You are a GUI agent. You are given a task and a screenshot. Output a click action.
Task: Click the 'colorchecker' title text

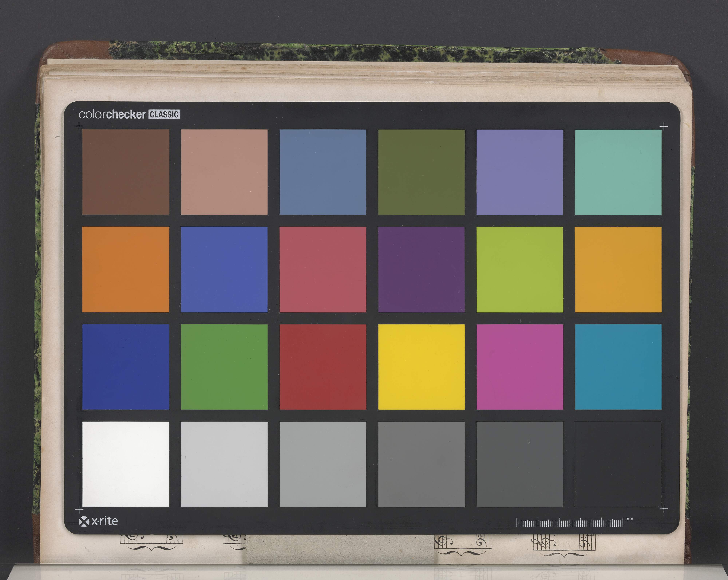coord(112,115)
